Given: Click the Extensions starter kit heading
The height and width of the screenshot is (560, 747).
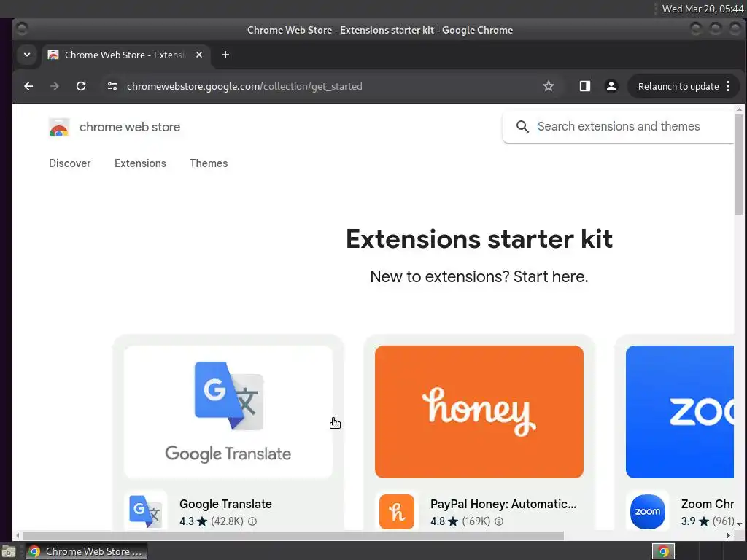Looking at the screenshot, I should pyautogui.click(x=479, y=238).
